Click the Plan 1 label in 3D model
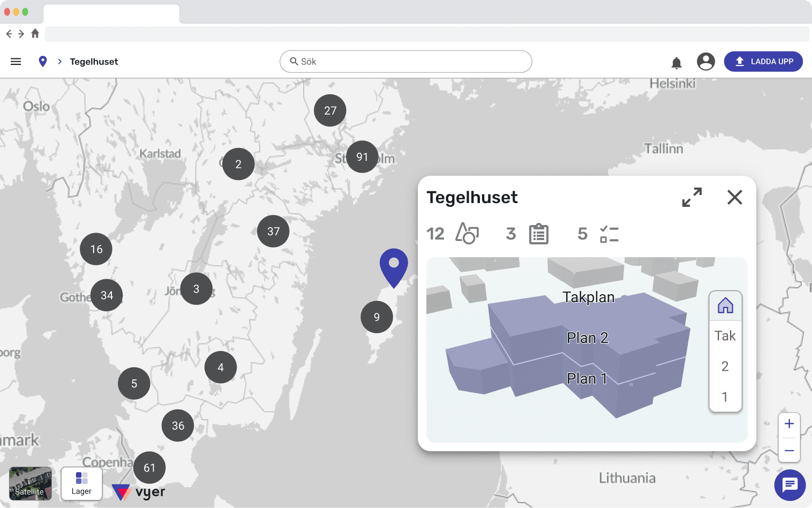The height and width of the screenshot is (508, 812). pyautogui.click(x=587, y=379)
